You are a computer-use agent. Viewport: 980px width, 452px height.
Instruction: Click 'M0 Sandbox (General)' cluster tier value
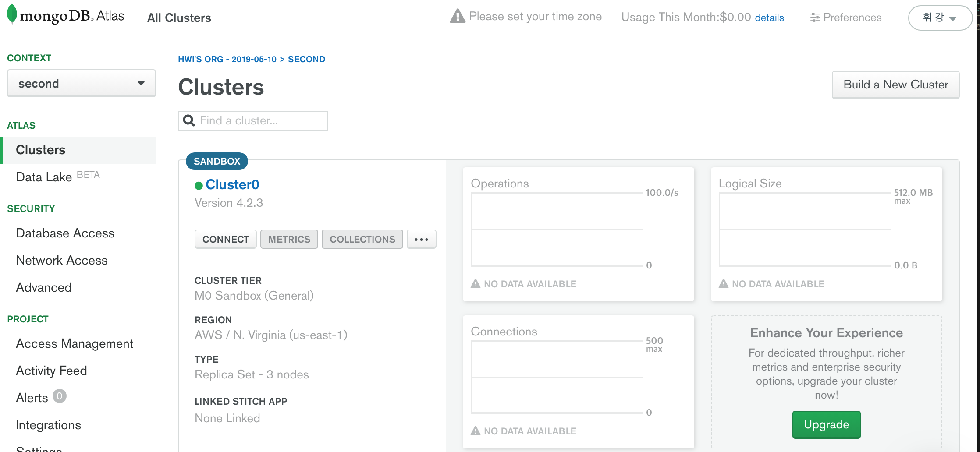click(x=254, y=296)
